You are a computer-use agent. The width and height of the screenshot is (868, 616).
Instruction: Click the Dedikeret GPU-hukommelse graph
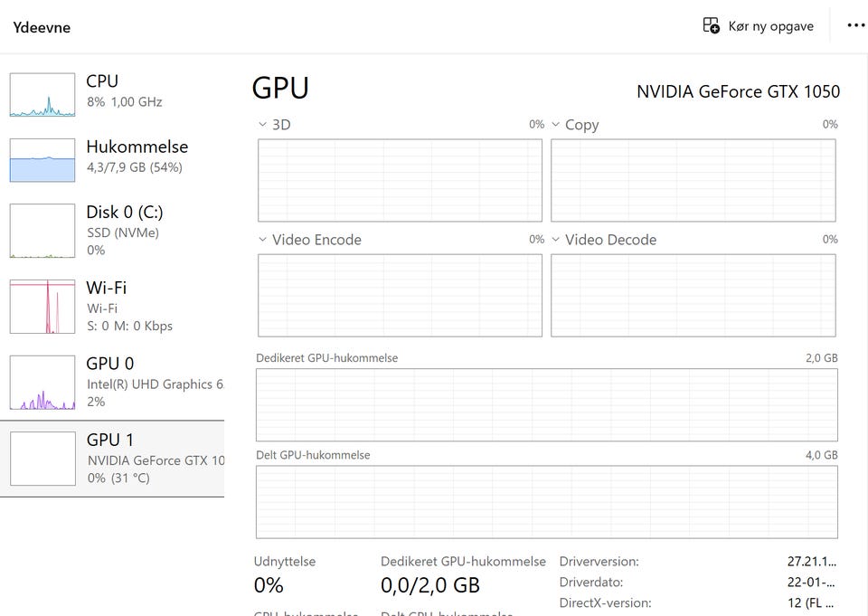pyautogui.click(x=546, y=404)
